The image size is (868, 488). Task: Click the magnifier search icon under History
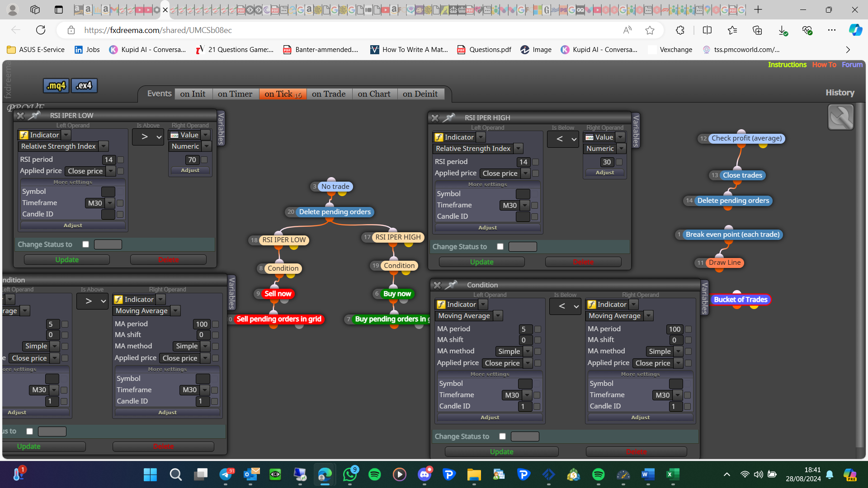pyautogui.click(x=840, y=117)
